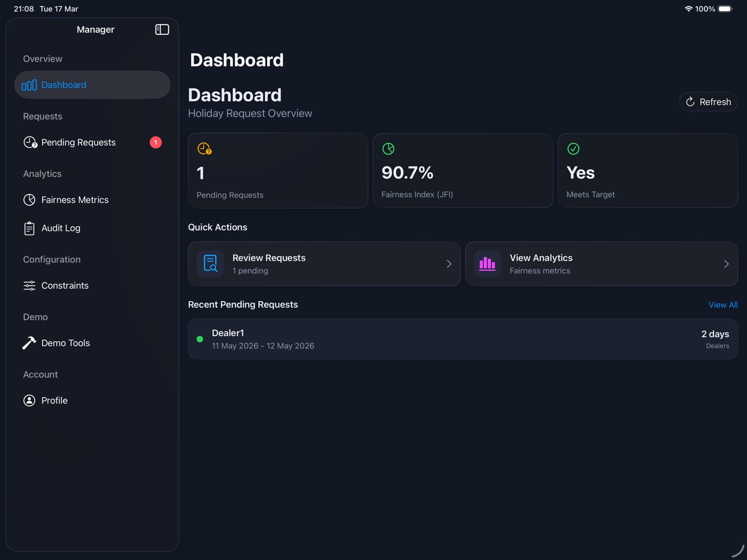Click the orange pending clock card icon

click(204, 149)
